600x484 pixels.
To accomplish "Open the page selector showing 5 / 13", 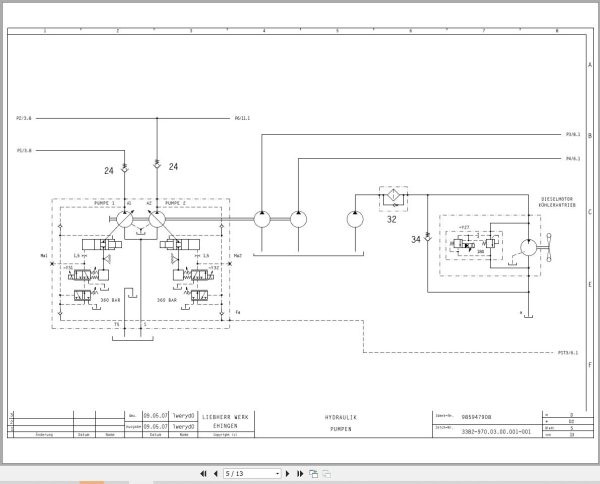I will click(x=252, y=474).
